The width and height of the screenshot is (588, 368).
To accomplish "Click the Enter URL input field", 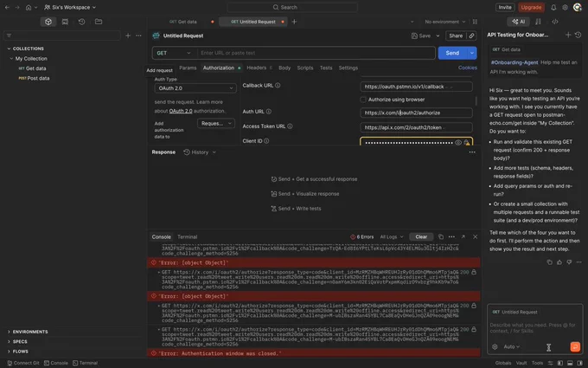I will [x=316, y=53].
